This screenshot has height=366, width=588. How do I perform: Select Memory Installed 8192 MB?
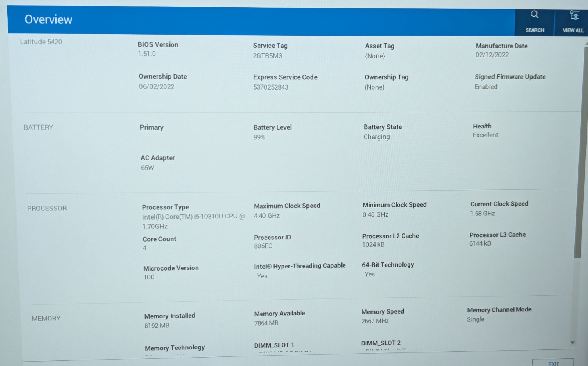point(157,326)
